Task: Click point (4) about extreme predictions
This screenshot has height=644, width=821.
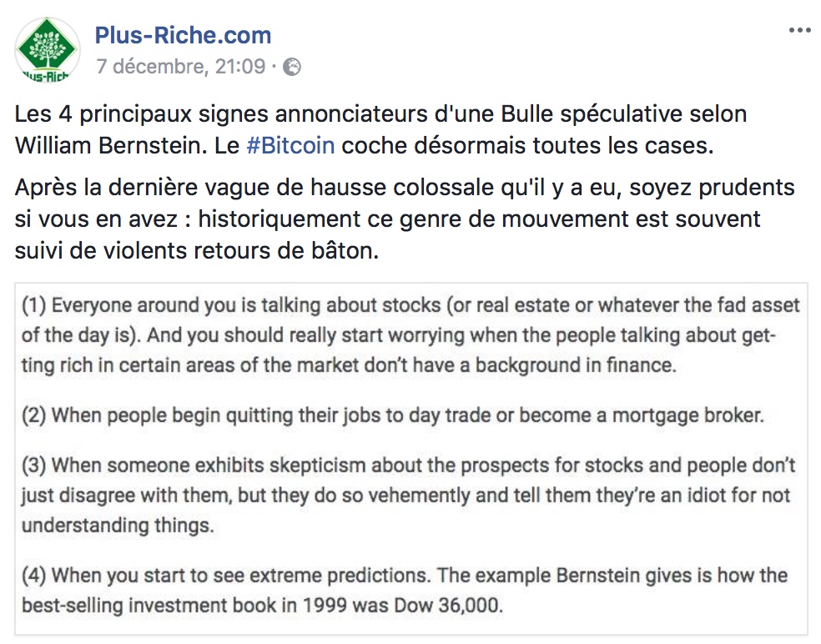Action: [x=405, y=588]
